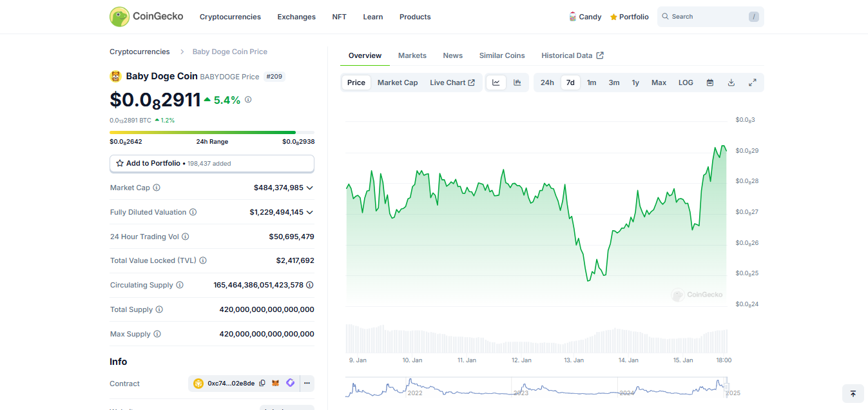Click the '/' shortcut badge in the search box

coord(754,17)
